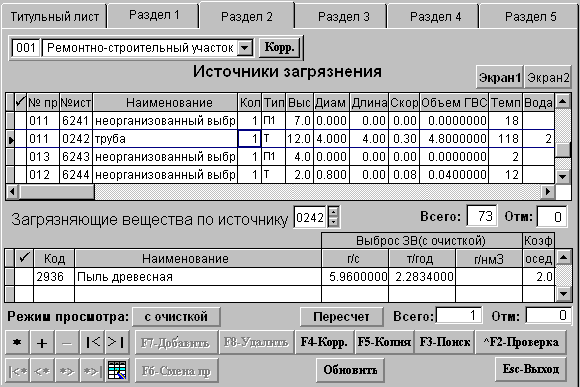Click the <* previous marked button
This screenshot has width=580, height=387.
pos(42,370)
